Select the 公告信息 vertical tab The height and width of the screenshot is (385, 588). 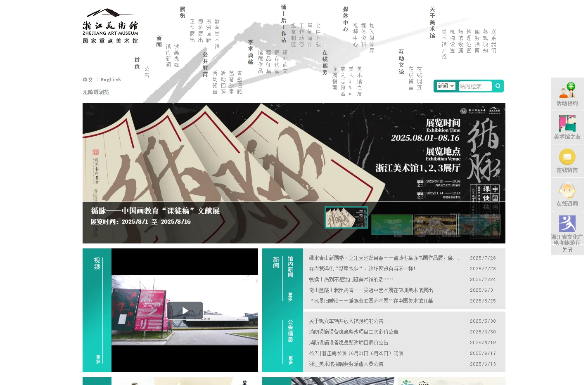click(x=290, y=331)
